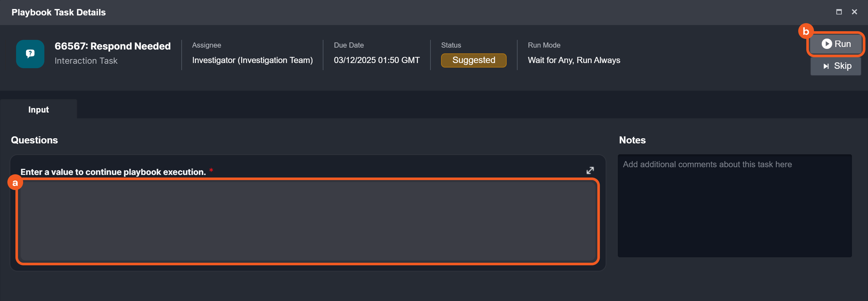Click the Interaction Task question-bubble icon
868x301 pixels.
pos(30,54)
